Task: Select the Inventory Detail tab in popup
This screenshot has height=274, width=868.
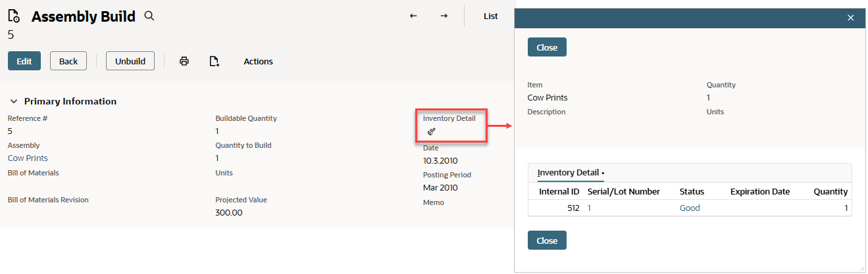Action: (570, 173)
